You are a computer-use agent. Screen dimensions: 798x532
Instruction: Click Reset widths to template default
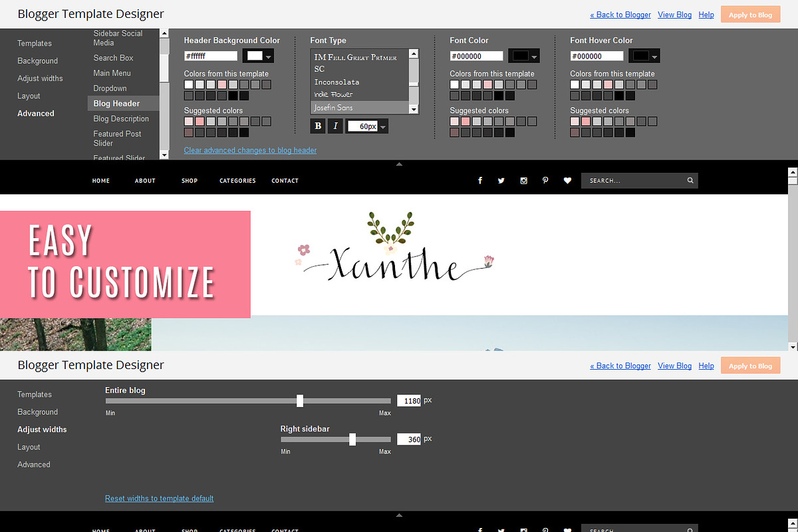160,498
